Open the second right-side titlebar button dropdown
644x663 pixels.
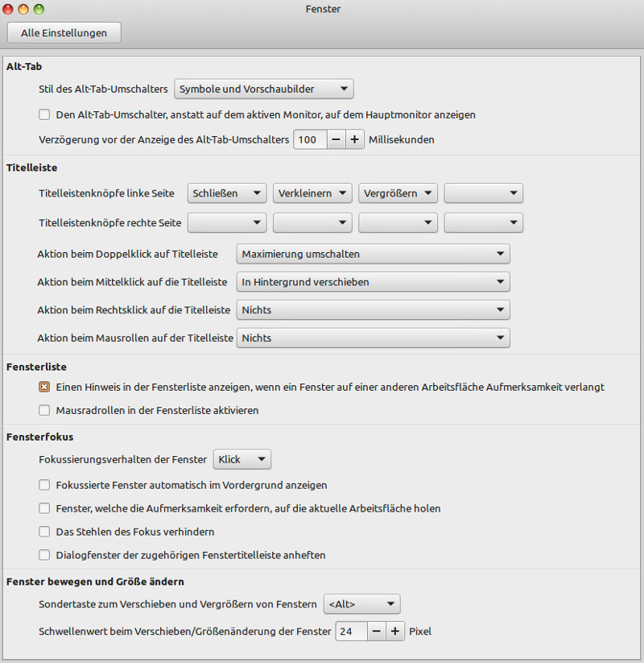click(x=312, y=223)
